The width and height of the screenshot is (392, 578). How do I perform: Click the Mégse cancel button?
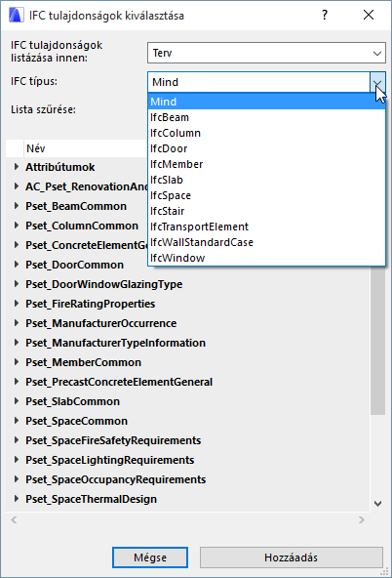coord(150,557)
